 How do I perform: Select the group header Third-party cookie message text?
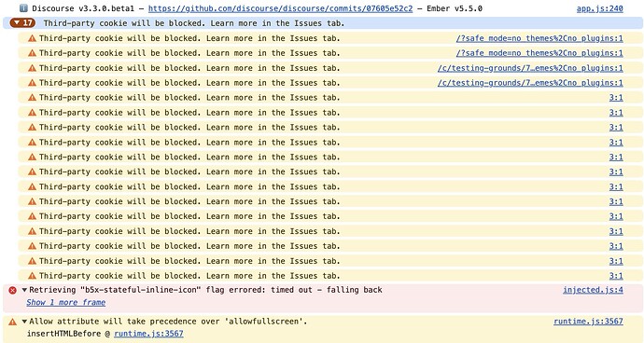tap(194, 23)
